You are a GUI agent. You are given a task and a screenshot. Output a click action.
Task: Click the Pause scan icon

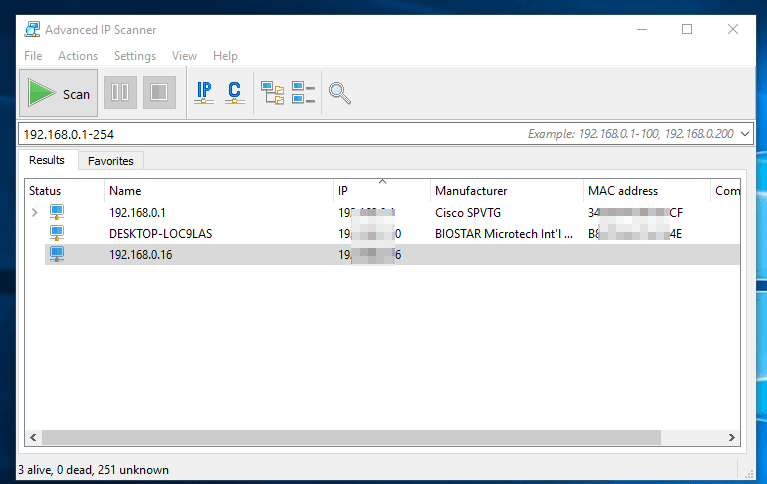tap(120, 93)
